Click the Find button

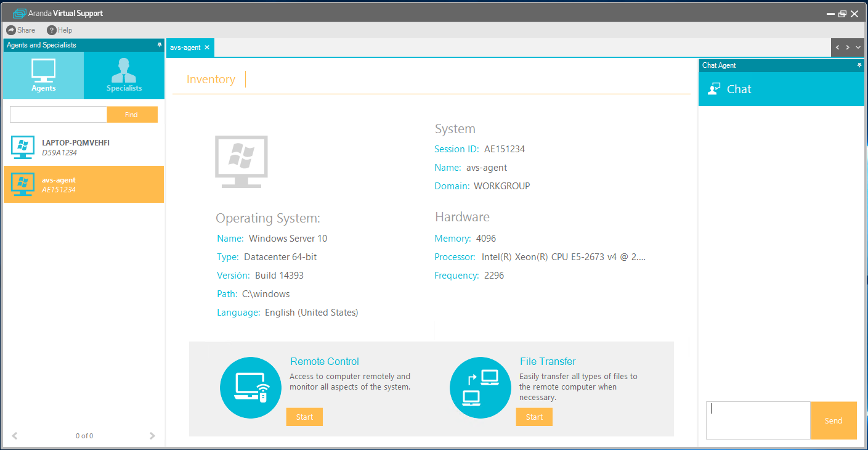pyautogui.click(x=132, y=115)
